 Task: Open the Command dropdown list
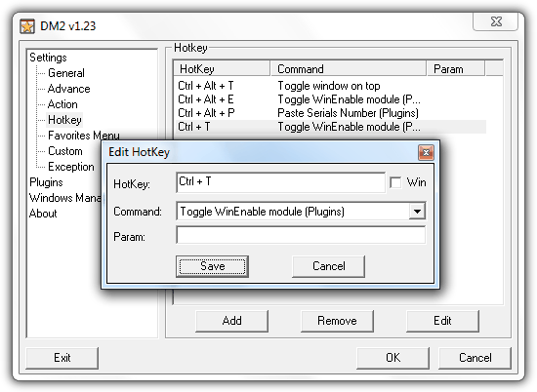tap(417, 211)
